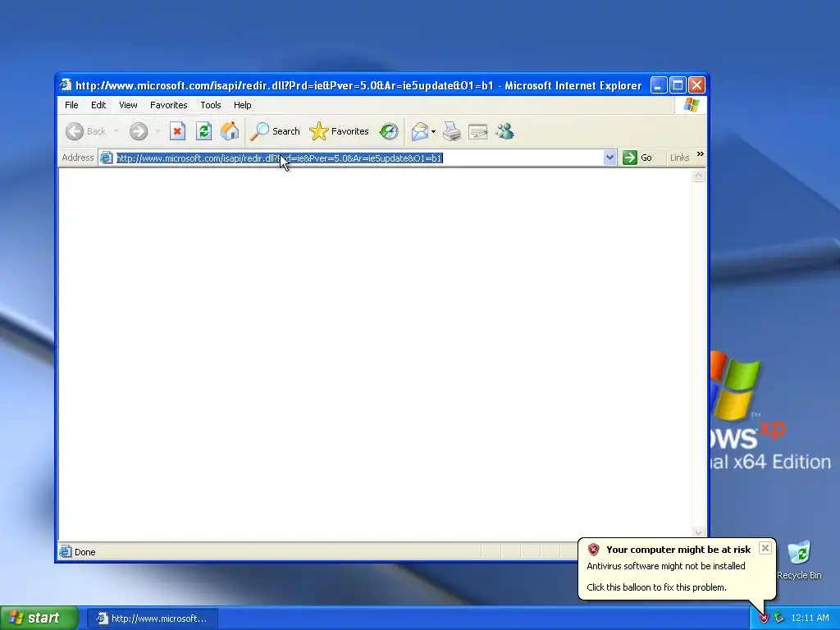The height and width of the screenshot is (630, 840).
Task: Open the address bar dropdown arrow
Action: [609, 157]
